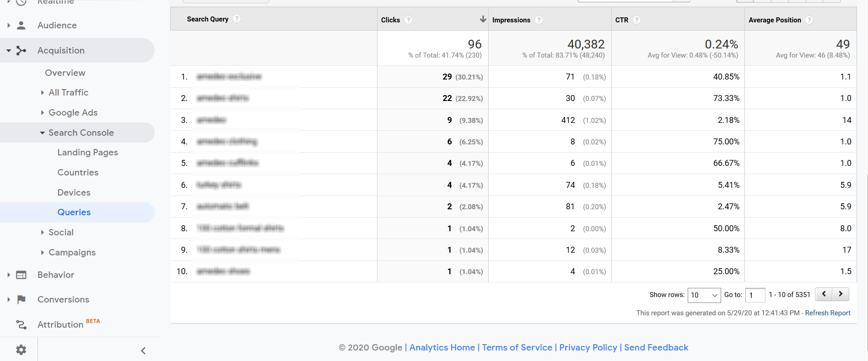Open Privacy Policy link
The image size is (868, 361).
(x=588, y=347)
